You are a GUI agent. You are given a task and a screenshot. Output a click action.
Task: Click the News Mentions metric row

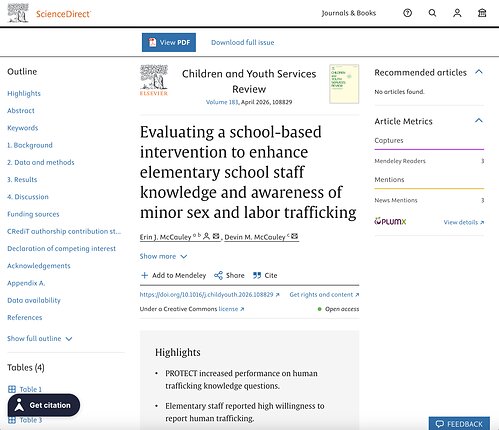coord(429,200)
